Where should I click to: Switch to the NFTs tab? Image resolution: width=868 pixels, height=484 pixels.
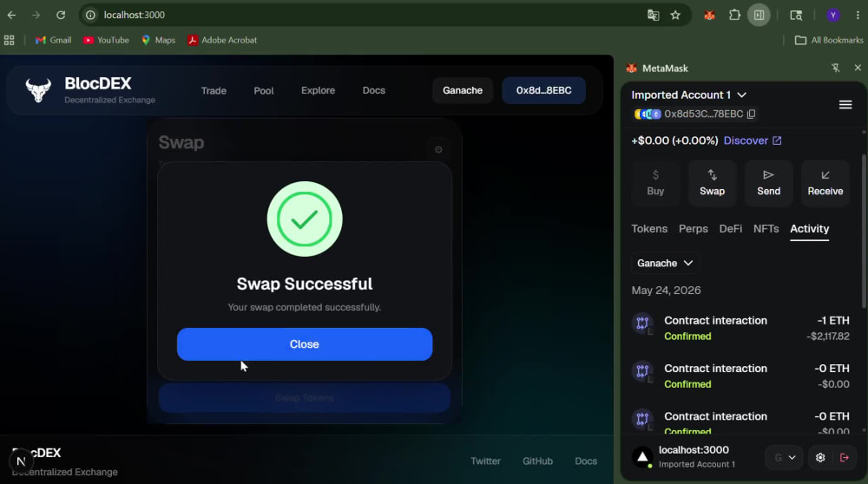(x=766, y=228)
